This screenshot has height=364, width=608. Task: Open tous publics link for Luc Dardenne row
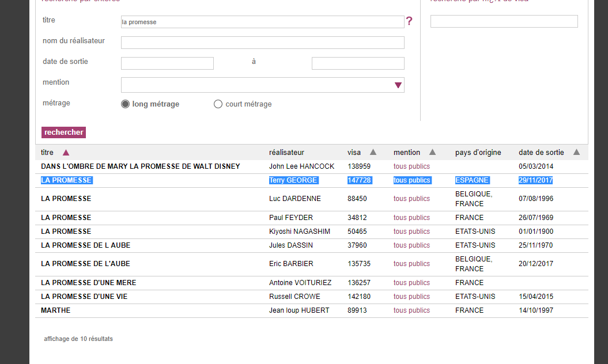tap(411, 199)
